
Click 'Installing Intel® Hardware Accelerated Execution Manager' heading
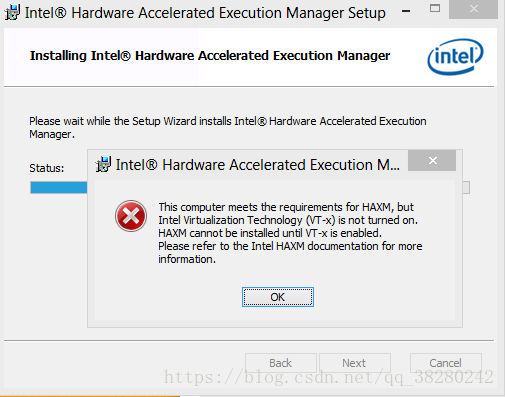[x=210, y=56]
